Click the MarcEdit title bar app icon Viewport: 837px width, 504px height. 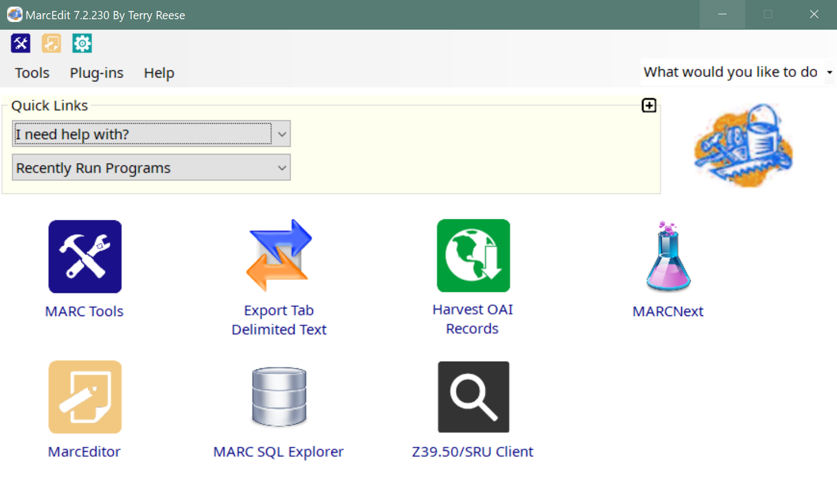(x=15, y=14)
